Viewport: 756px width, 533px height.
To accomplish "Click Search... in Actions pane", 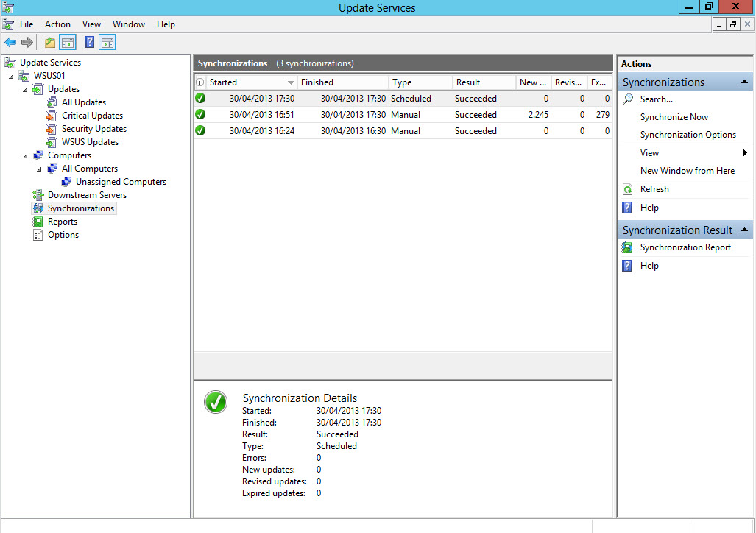I will 656,99.
